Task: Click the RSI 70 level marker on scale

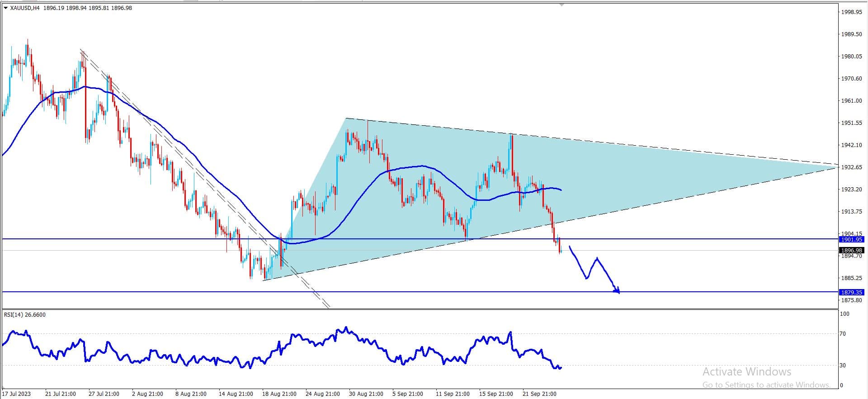Action: pyautogui.click(x=844, y=334)
